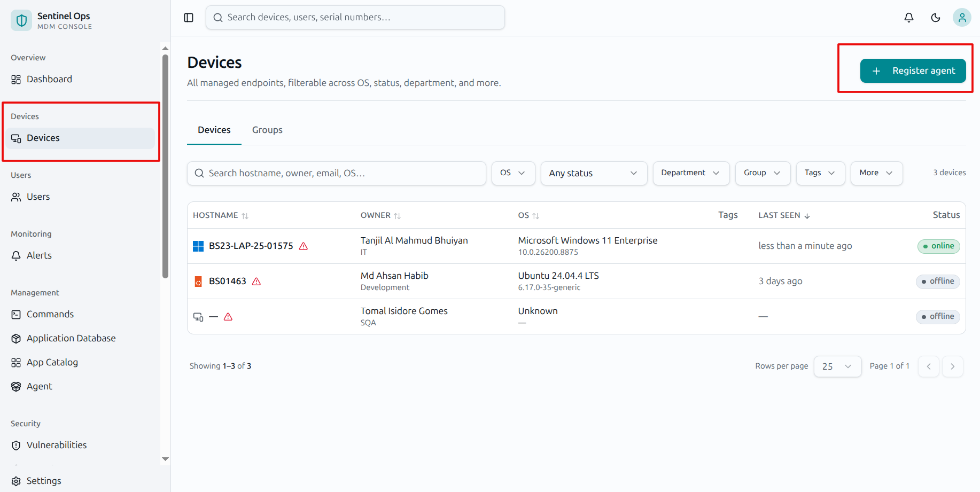The image size is (980, 492).
Task: Open the user profile avatar
Action: [962, 18]
